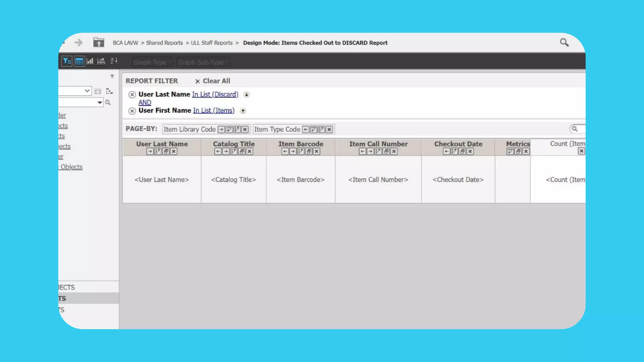This screenshot has height=362, width=644.
Task: Open the left panel top dropdown
Action: pyautogui.click(x=87, y=91)
